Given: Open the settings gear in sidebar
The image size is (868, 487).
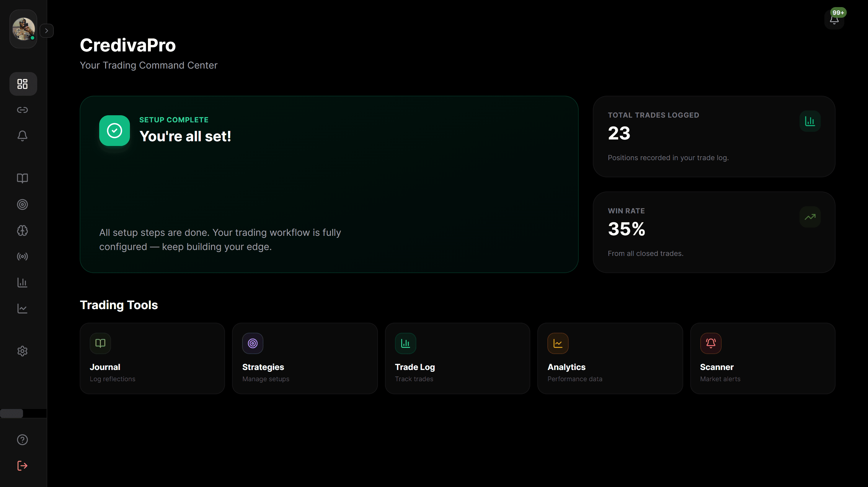Looking at the screenshot, I should (x=22, y=351).
